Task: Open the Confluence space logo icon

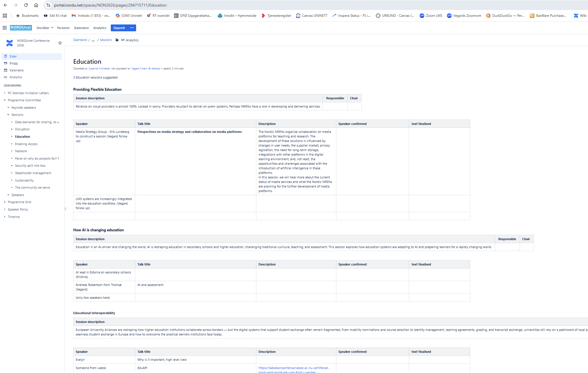Action: 9,43
